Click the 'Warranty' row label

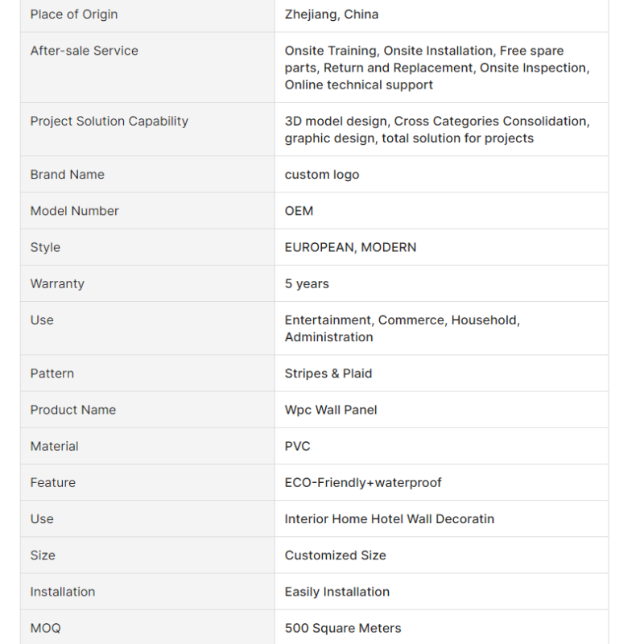coord(57,283)
